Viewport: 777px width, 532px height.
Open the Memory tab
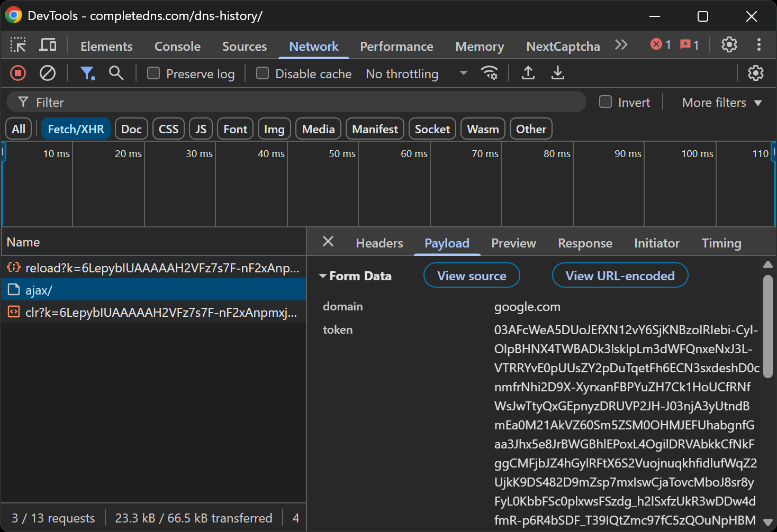pyautogui.click(x=480, y=47)
